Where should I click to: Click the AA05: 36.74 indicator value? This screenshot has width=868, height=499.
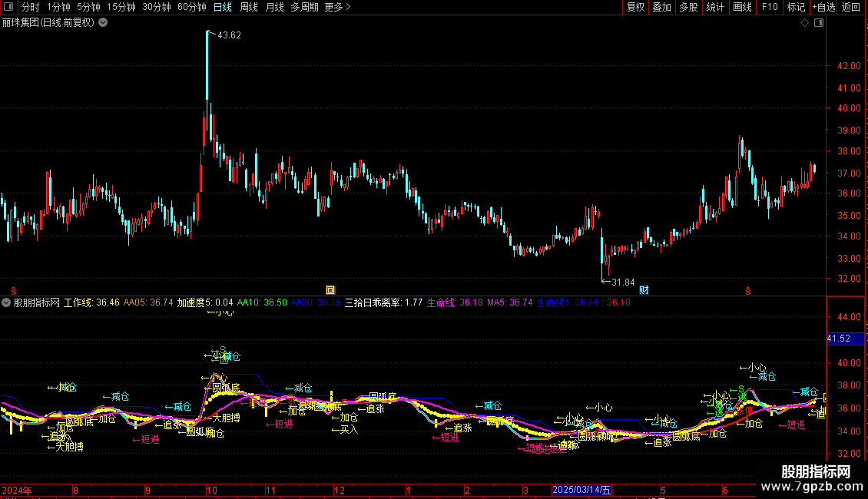click(147, 302)
